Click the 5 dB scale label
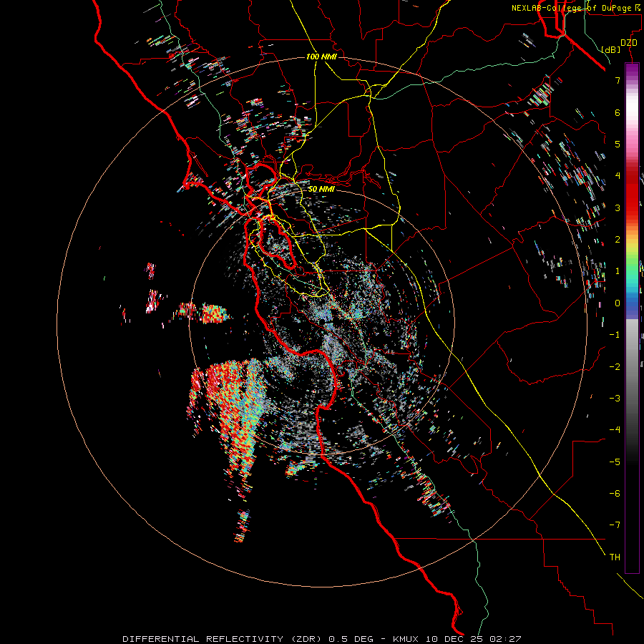The image size is (644, 644). [x=618, y=144]
